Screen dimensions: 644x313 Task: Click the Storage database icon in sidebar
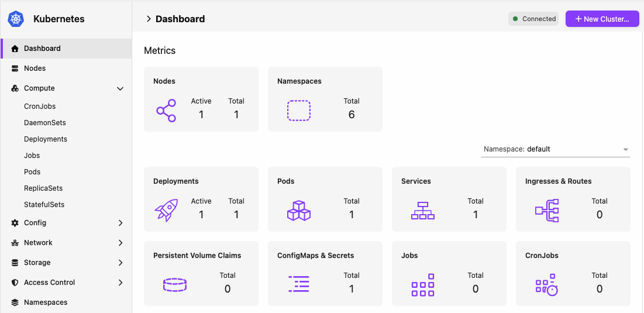[x=15, y=263]
